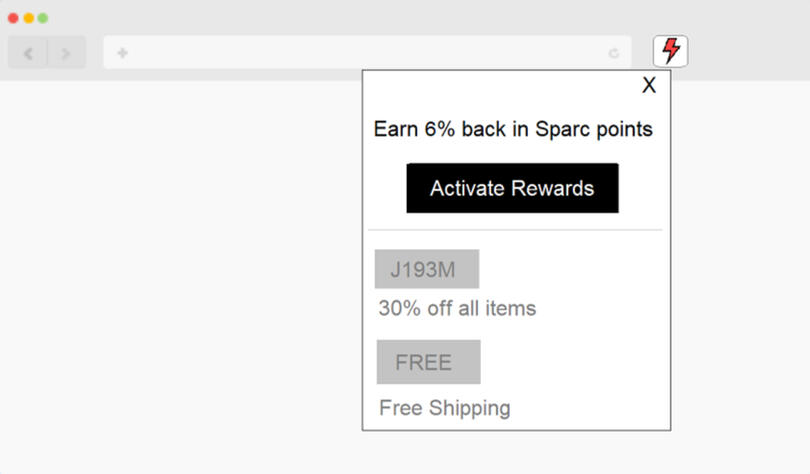Click the red close window dot
Viewport: 810px width, 474px height.
[13, 18]
